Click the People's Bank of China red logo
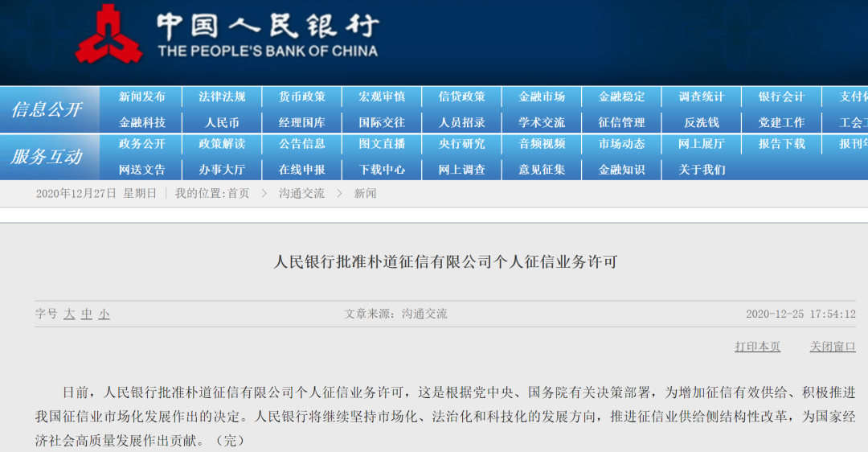 tap(109, 35)
